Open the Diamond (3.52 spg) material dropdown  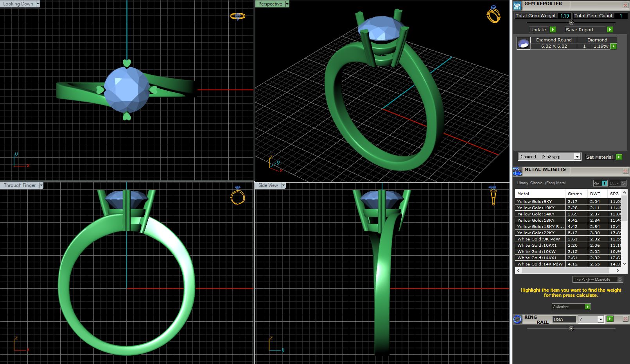pyautogui.click(x=577, y=157)
